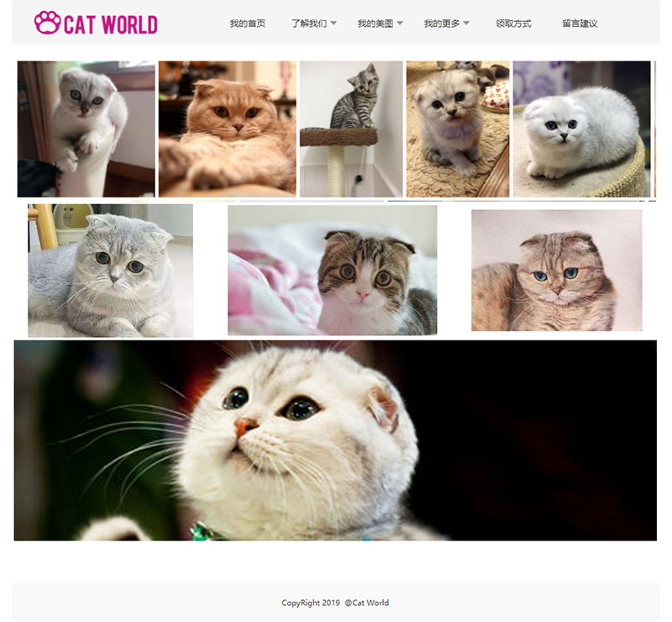Expand the 了解我们 dropdown arrow
This screenshot has height=622, width=672.
pos(333,24)
